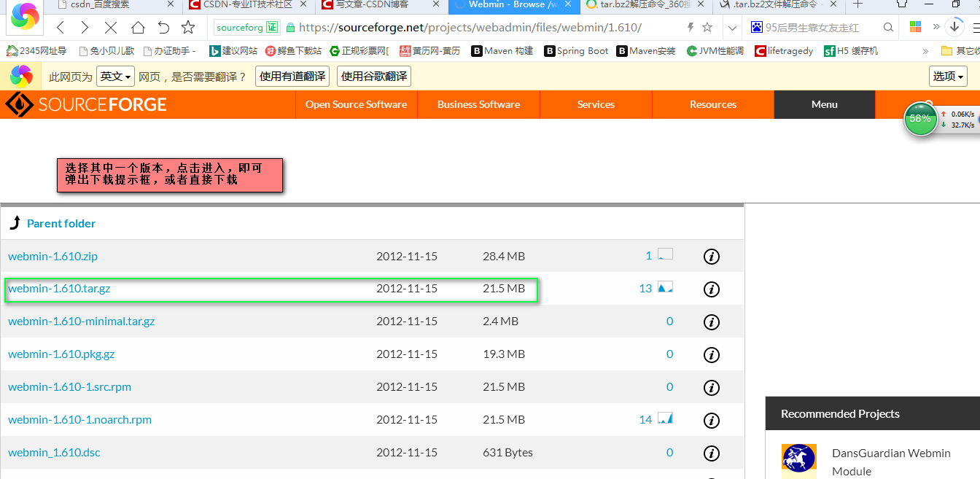Go back with the browser back arrow
The image size is (980, 479).
61,28
